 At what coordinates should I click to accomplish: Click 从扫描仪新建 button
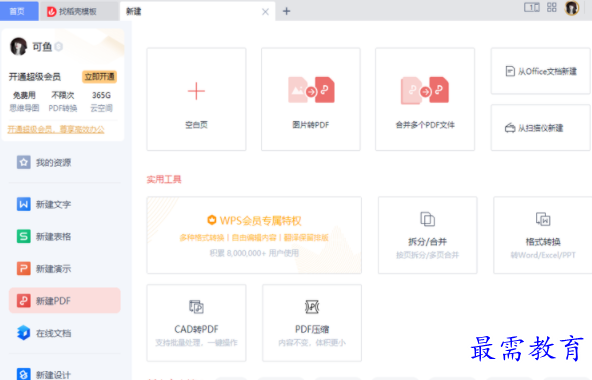click(x=540, y=128)
